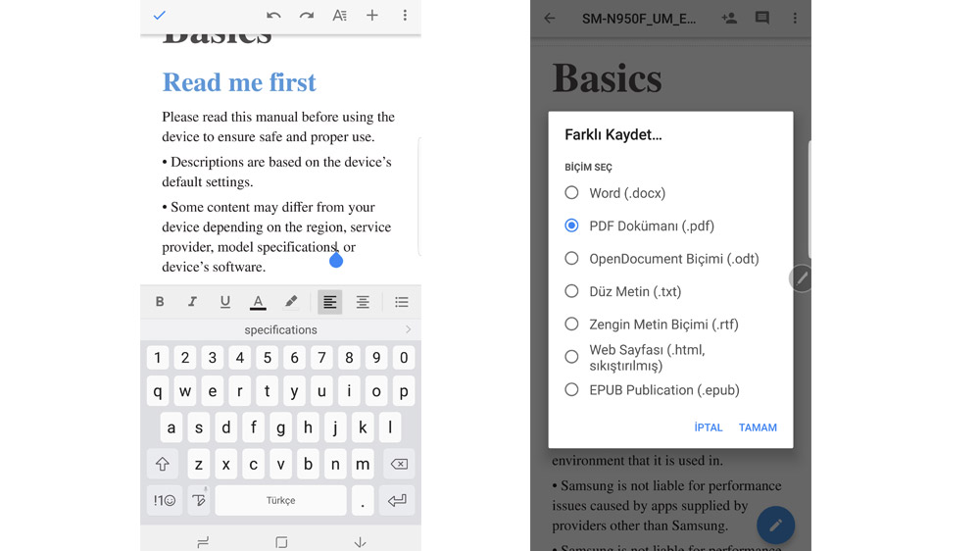Image resolution: width=980 pixels, height=551 pixels.
Task: Tap the handwriting input key
Action: pyautogui.click(x=199, y=500)
